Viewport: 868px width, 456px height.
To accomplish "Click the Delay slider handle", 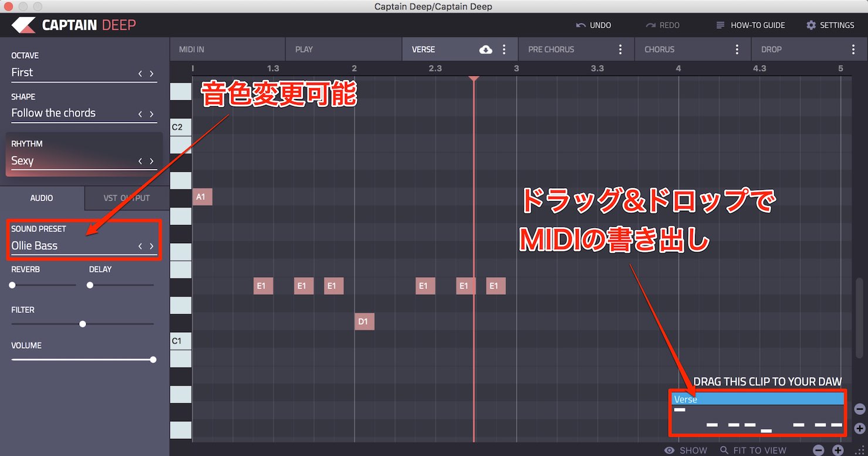I will click(x=90, y=285).
